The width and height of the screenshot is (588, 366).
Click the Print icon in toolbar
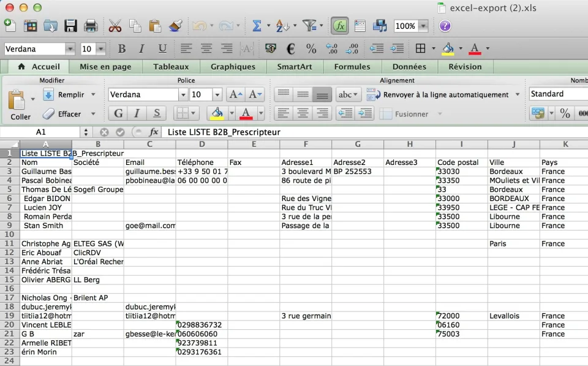click(x=91, y=26)
